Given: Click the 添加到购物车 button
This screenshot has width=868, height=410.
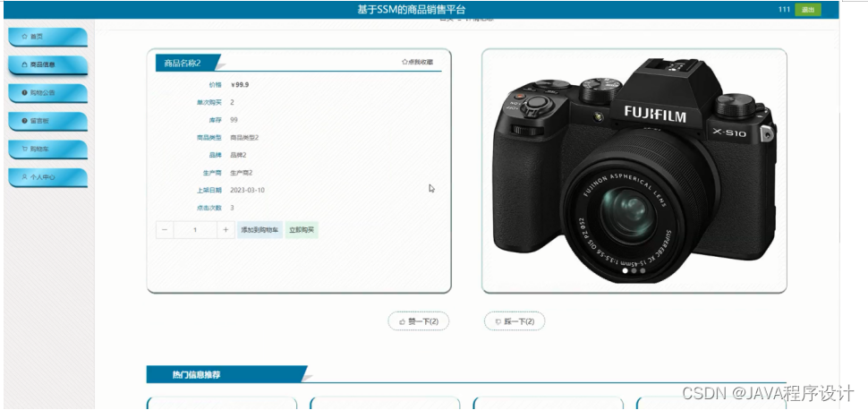Looking at the screenshot, I should pos(260,230).
